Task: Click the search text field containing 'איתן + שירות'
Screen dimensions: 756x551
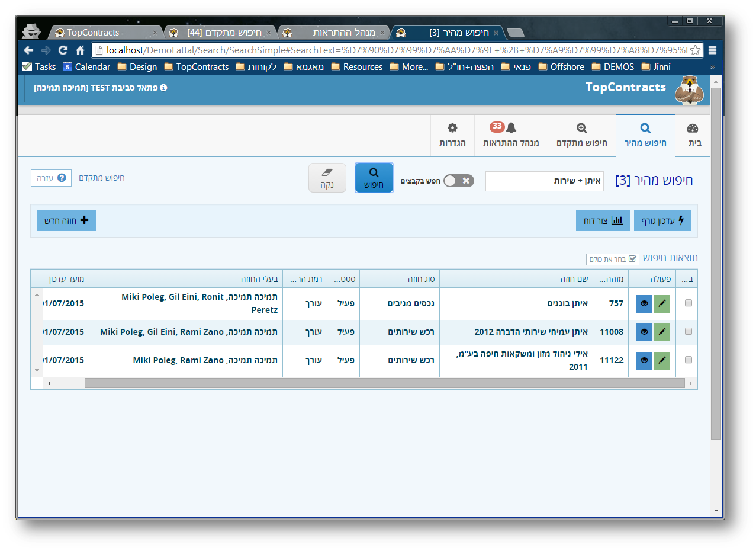Action: coord(544,181)
